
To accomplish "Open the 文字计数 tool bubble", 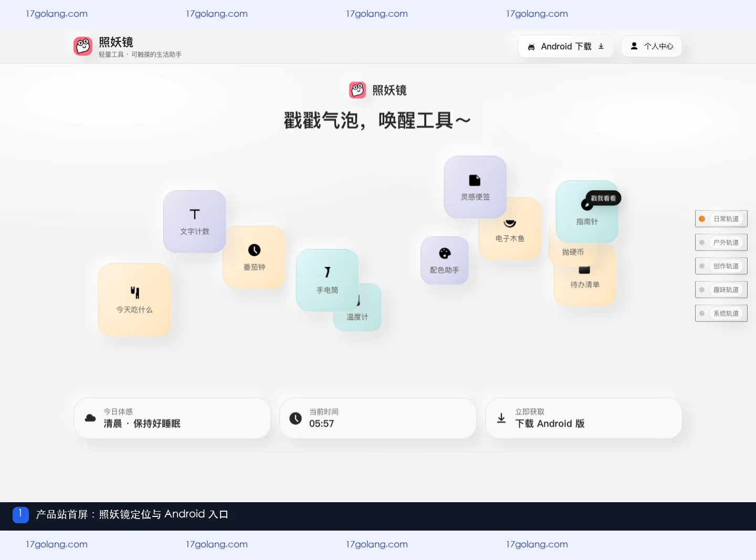I will 195,222.
